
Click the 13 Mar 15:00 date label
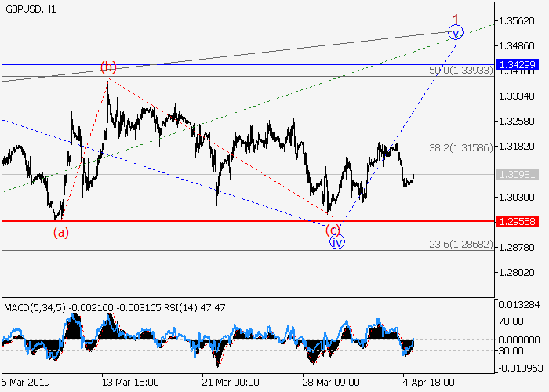[130, 383]
